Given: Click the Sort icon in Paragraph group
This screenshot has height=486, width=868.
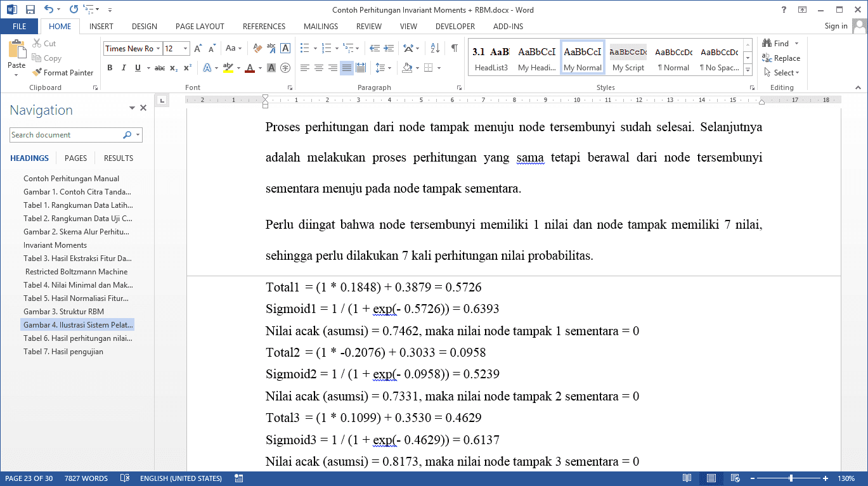Looking at the screenshot, I should [435, 48].
